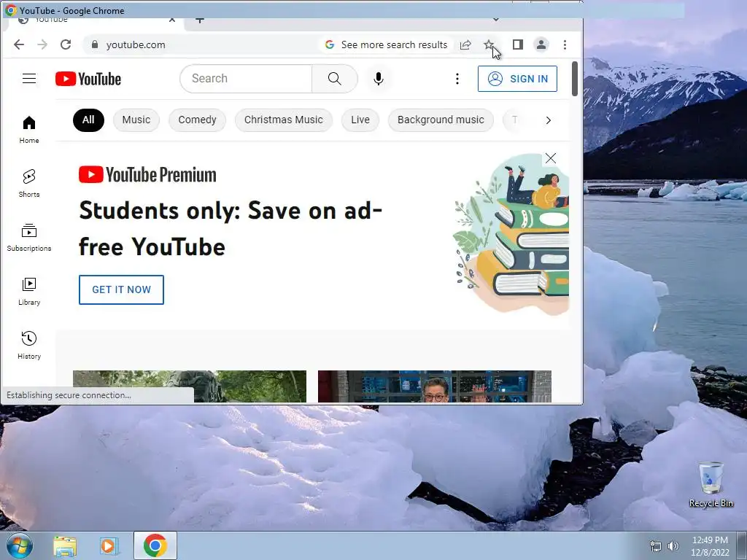
Task: Click the YouTube Premium logo in banner
Action: [x=147, y=175]
